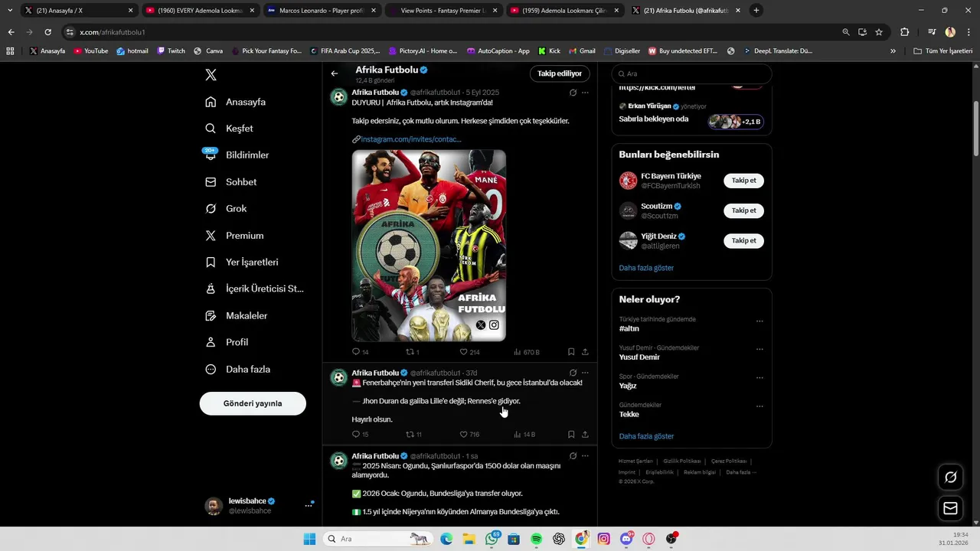Viewport: 980px width, 551px height.
Task: Click Takip ediliyor following button
Action: (560, 73)
